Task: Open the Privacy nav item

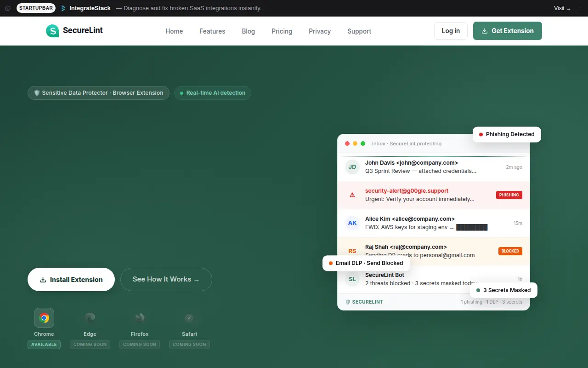Action: 320,31
